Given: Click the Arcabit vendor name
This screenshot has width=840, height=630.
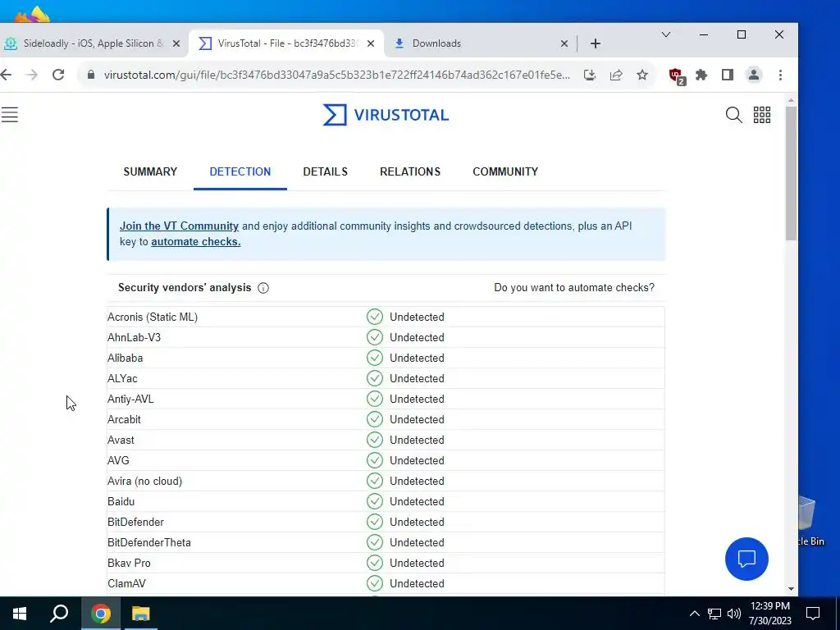Looking at the screenshot, I should 124,419.
